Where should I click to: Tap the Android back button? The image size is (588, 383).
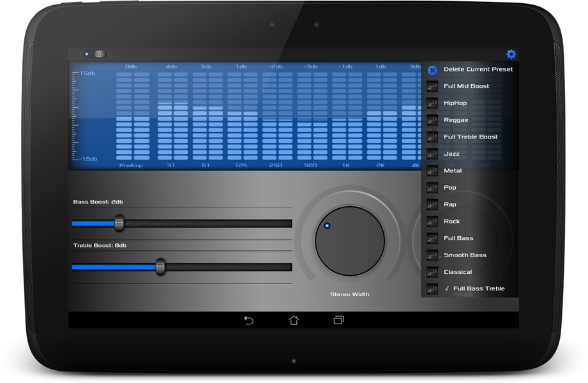click(x=249, y=320)
